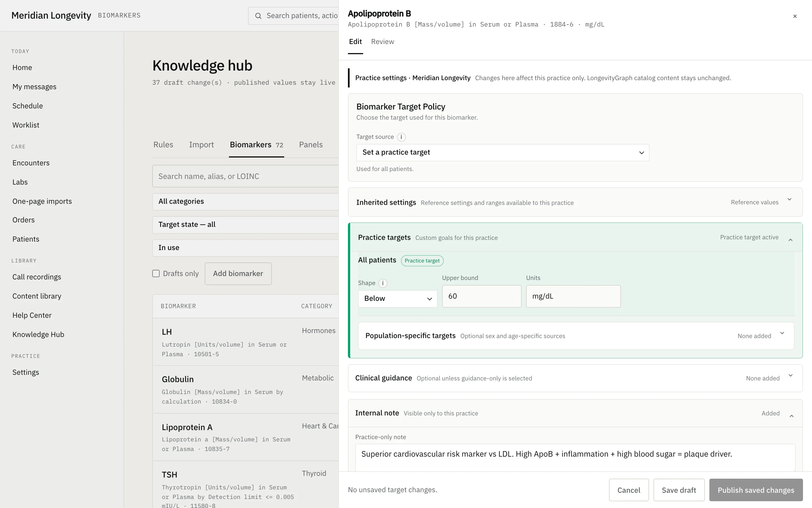
Task: Open the Target source dropdown
Action: pos(503,152)
